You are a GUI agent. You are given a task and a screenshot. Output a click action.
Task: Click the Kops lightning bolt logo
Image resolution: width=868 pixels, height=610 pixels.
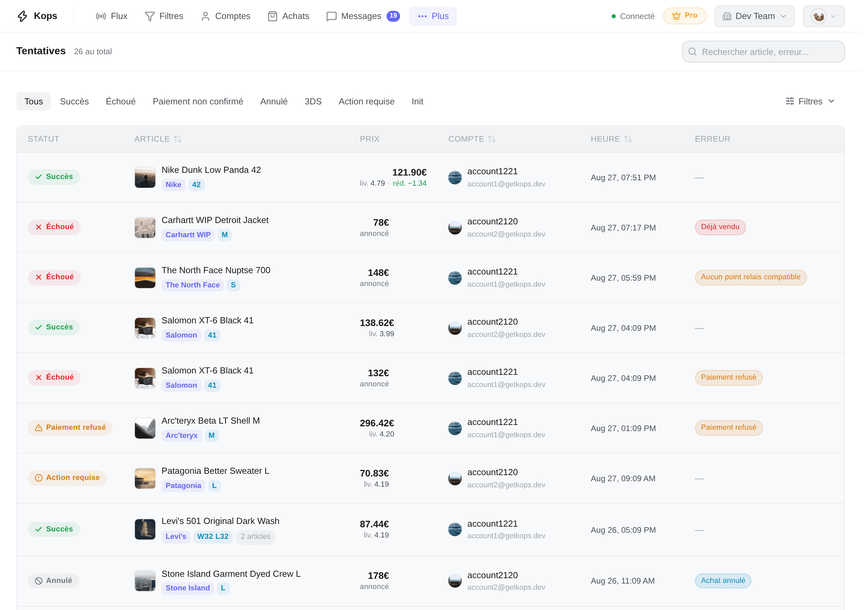click(23, 16)
